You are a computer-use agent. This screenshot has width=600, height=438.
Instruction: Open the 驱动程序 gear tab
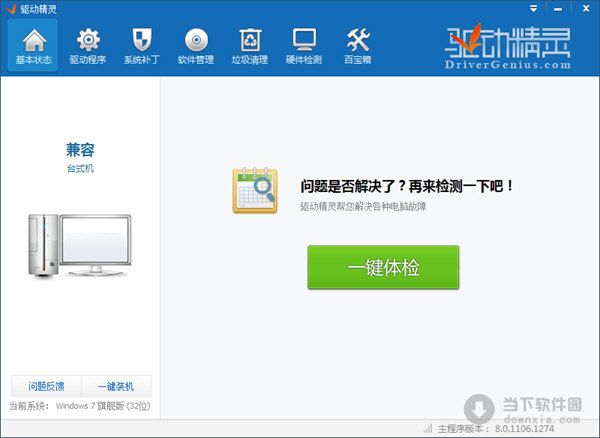[88, 45]
